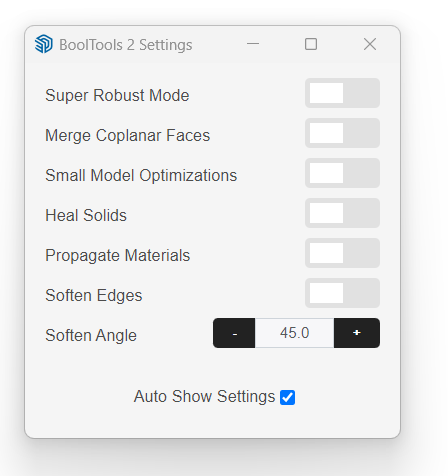Toggle the Heal Solids switch
Viewport: 448px width, 476px height.
point(342,213)
